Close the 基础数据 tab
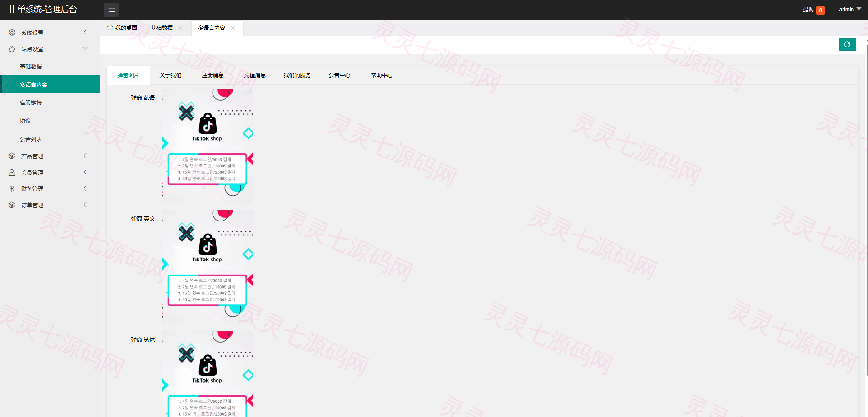868x417 pixels. point(180,28)
